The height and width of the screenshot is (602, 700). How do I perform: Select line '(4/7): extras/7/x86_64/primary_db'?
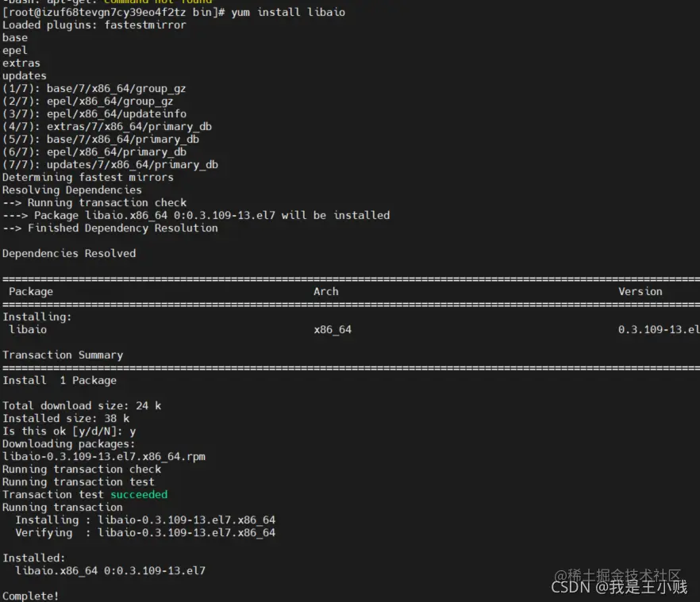106,127
